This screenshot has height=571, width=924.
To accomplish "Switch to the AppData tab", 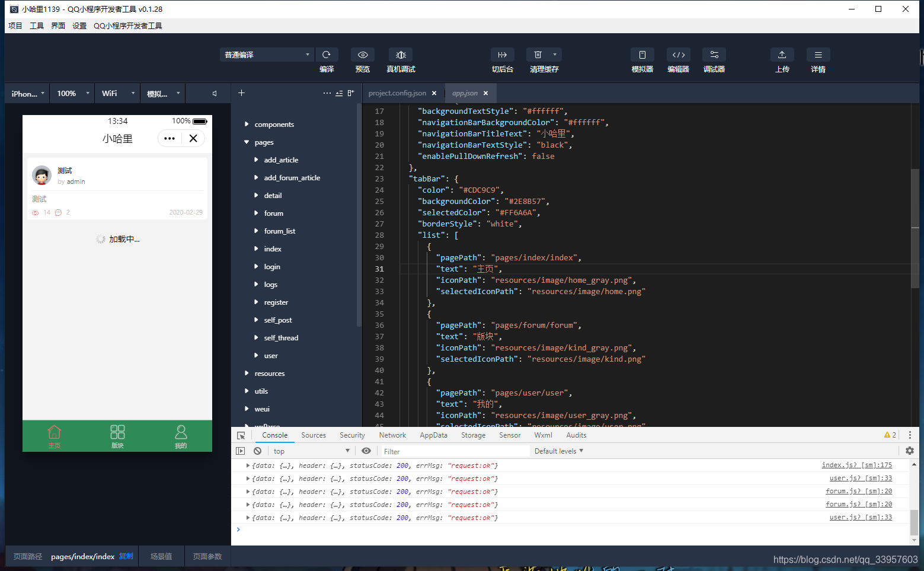I will (x=434, y=435).
